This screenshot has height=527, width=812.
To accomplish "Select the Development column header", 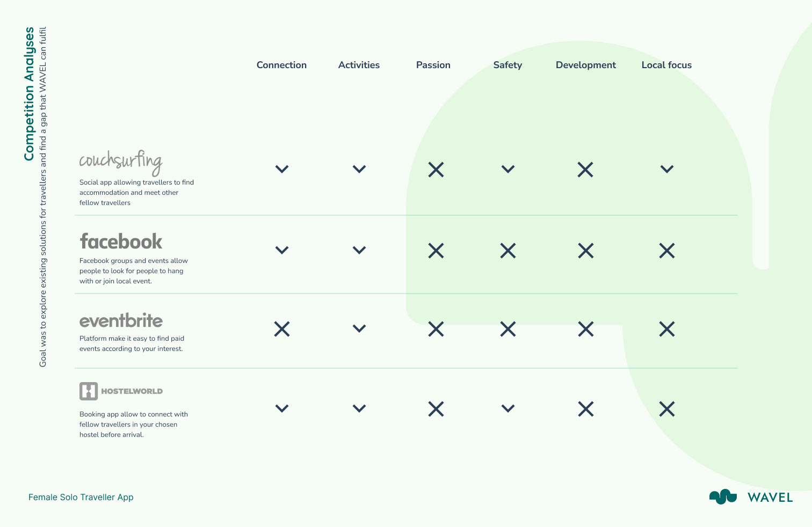I will tap(586, 65).
